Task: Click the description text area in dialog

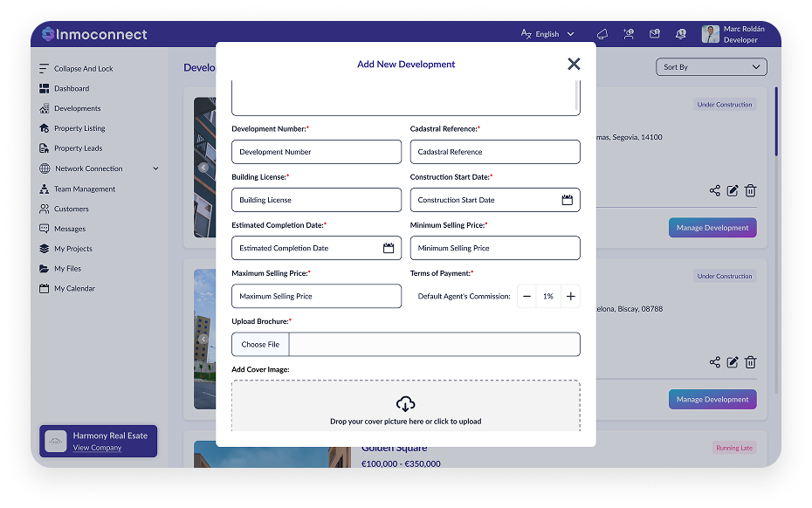Action: (406, 98)
